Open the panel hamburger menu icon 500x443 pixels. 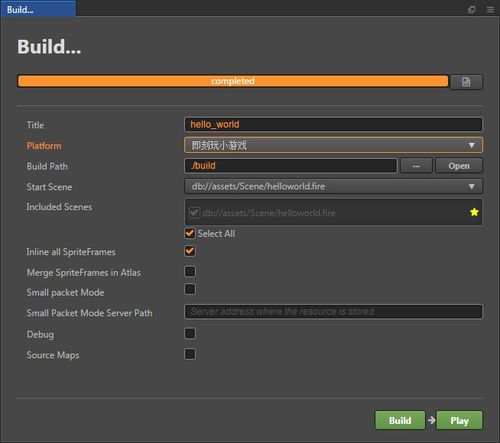pos(490,10)
